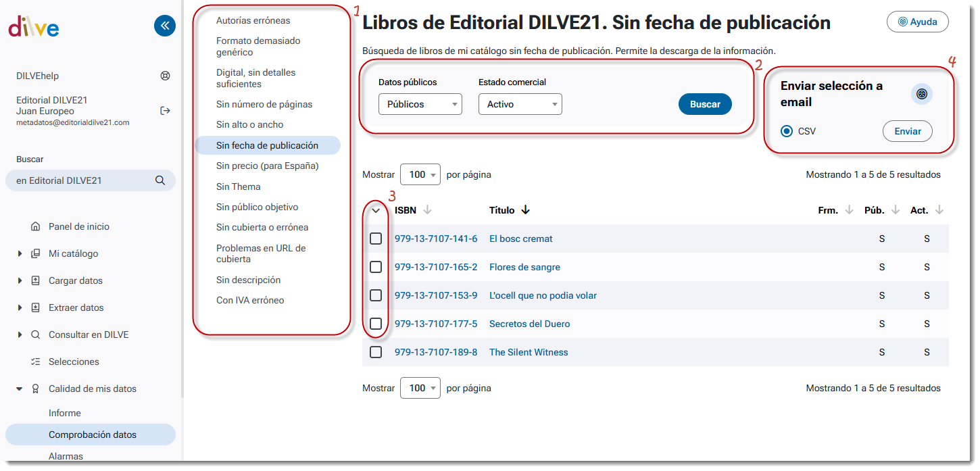The image size is (980, 471).
Task: Open Comprobación datos submenu item
Action: (91, 435)
